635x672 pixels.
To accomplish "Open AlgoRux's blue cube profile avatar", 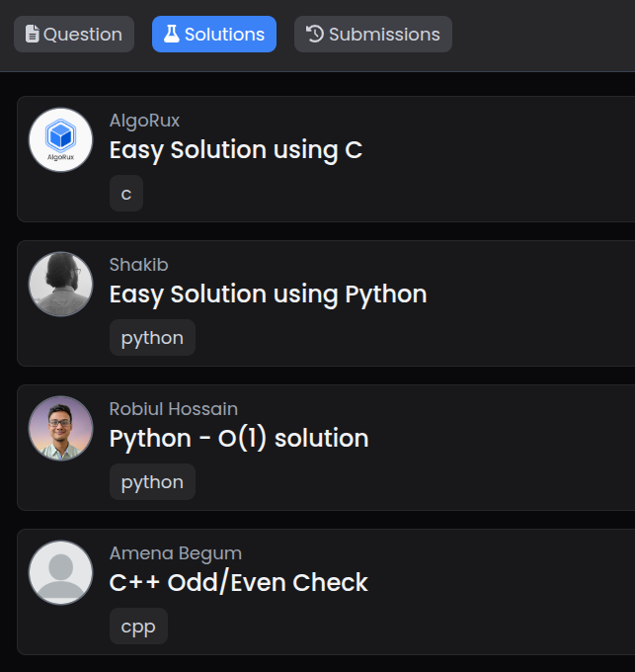I will [x=60, y=139].
